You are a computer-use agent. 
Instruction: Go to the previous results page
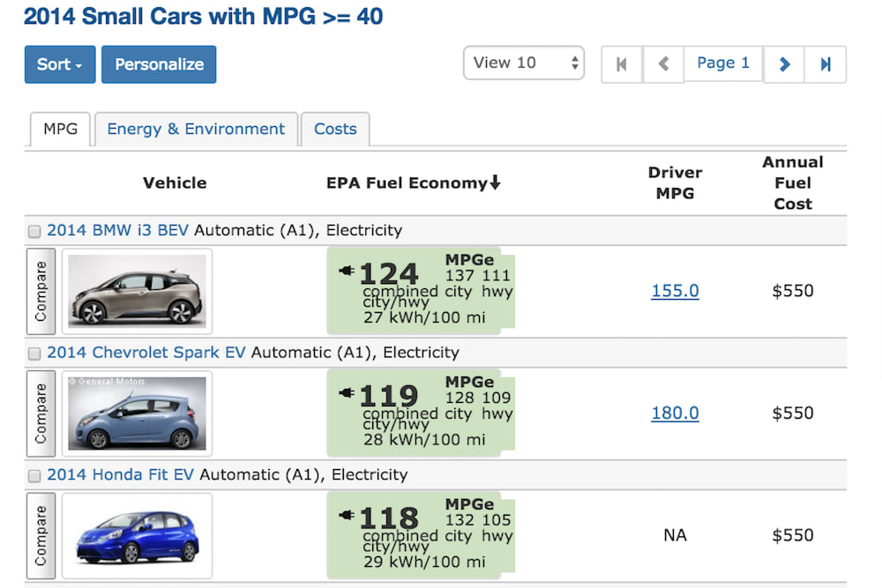click(663, 64)
